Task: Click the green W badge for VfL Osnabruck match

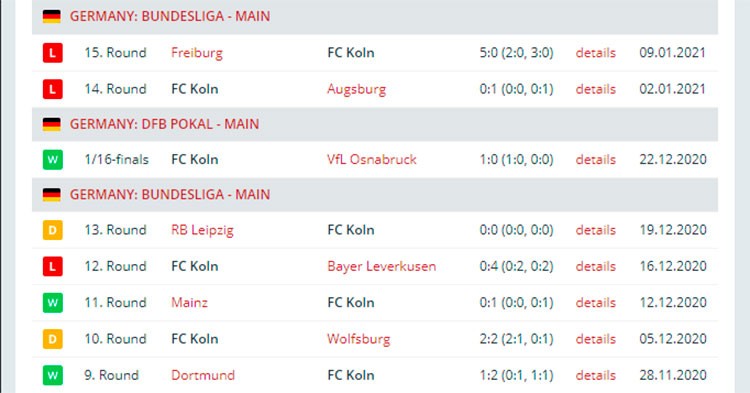Action: click(53, 159)
